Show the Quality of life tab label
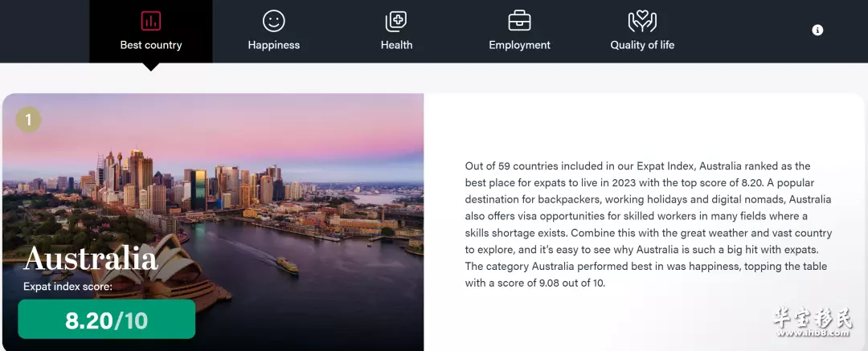This screenshot has width=868, height=351. click(x=642, y=46)
